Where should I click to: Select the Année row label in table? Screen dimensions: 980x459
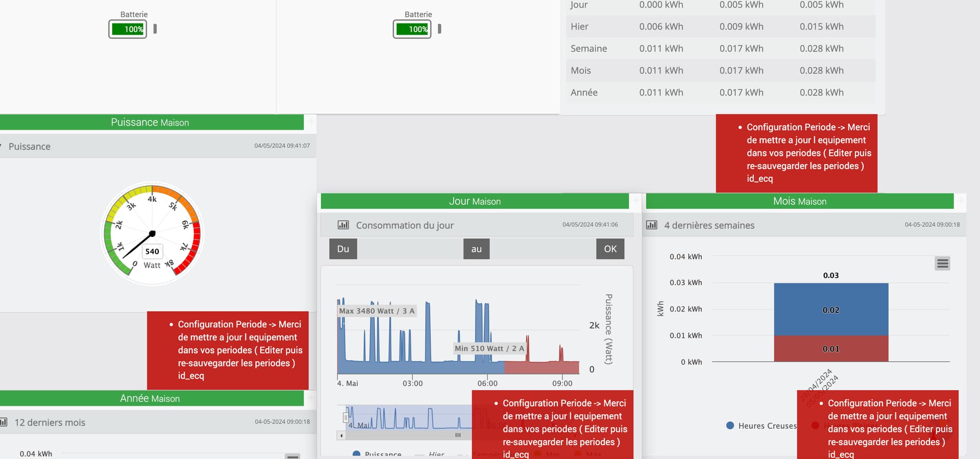click(584, 92)
